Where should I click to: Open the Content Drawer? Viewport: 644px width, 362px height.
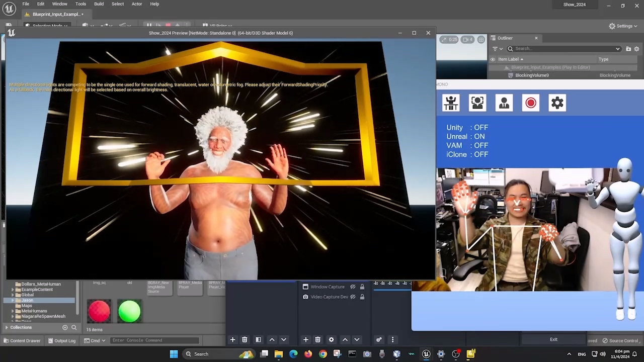pos(22,340)
